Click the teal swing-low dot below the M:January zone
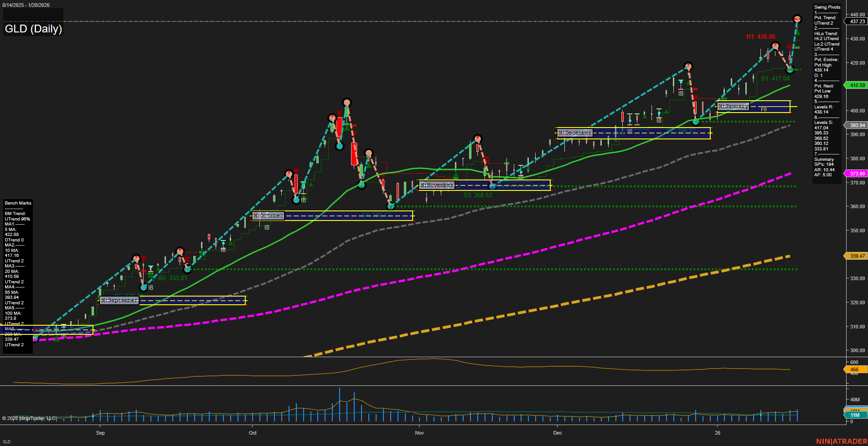The width and height of the screenshot is (868, 446). click(696, 122)
